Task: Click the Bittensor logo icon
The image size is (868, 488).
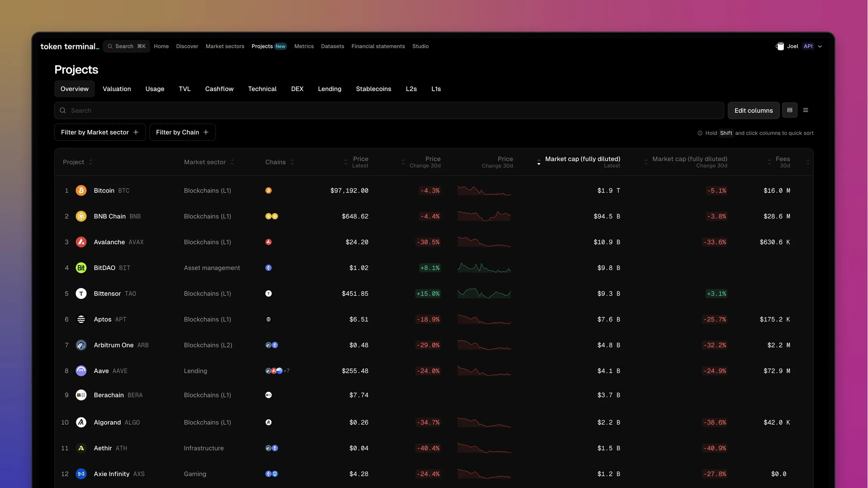Action: click(81, 293)
